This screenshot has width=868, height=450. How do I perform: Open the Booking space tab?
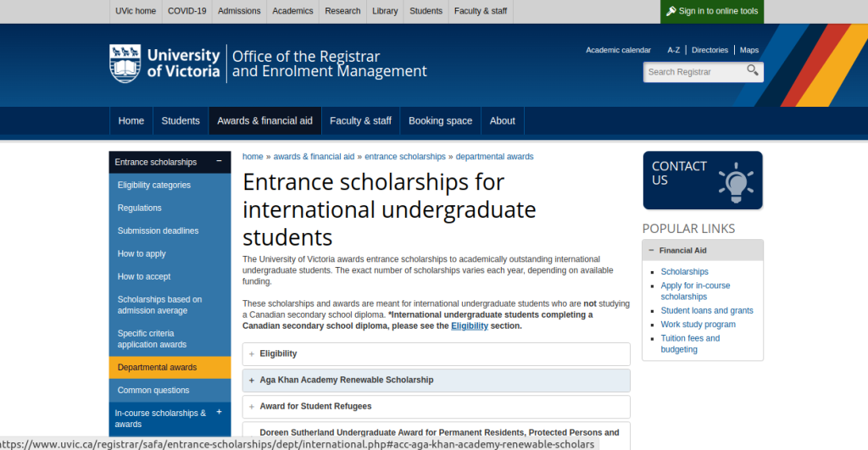[440, 120]
